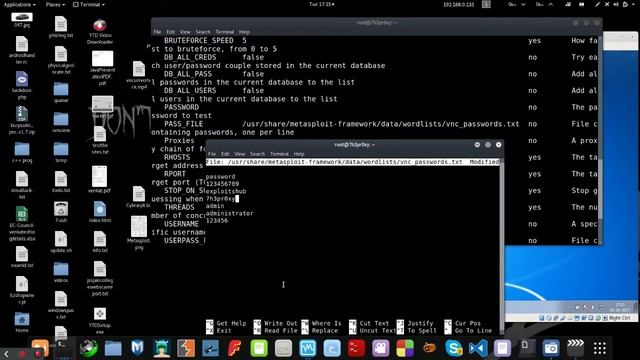The image size is (640, 360).
Task: Open File menu in the background msfconsole terminal
Action: coord(157,32)
